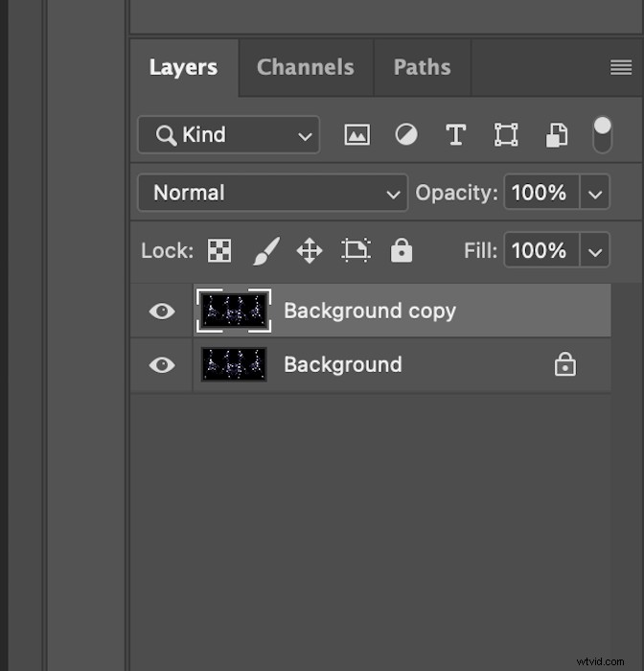This screenshot has width=644, height=671.
Task: Lock position move-arrows icon
Action: (310, 251)
